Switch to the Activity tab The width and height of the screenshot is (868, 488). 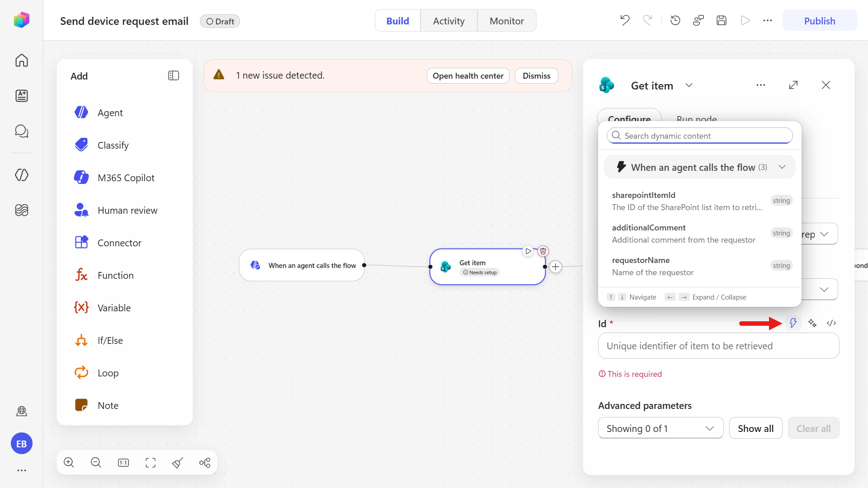point(448,21)
